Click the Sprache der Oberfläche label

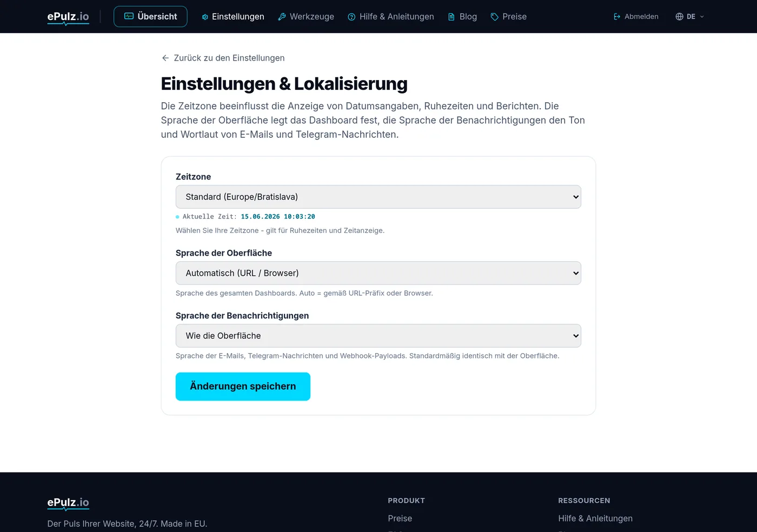coord(224,253)
